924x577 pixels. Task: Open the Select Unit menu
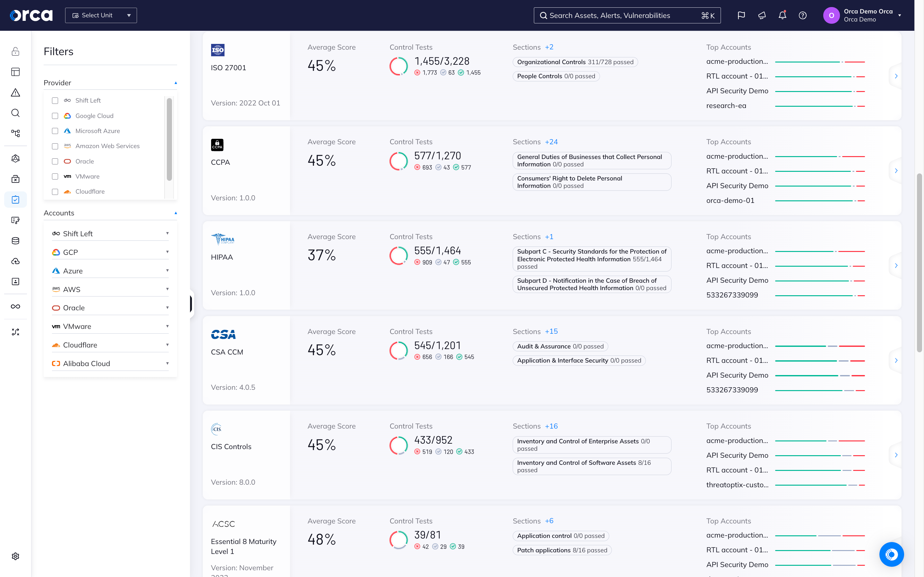tap(100, 15)
